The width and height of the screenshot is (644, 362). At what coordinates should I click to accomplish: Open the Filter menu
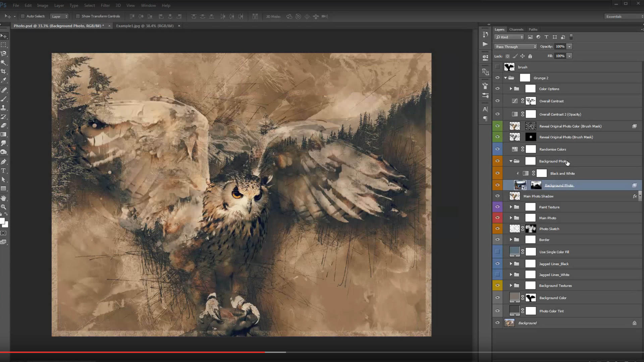105,5
